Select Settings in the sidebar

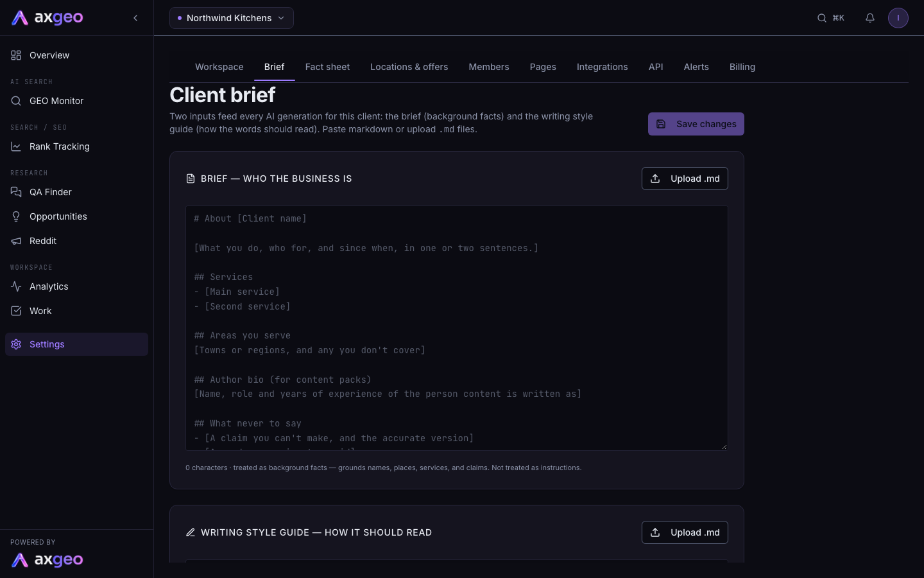click(76, 344)
